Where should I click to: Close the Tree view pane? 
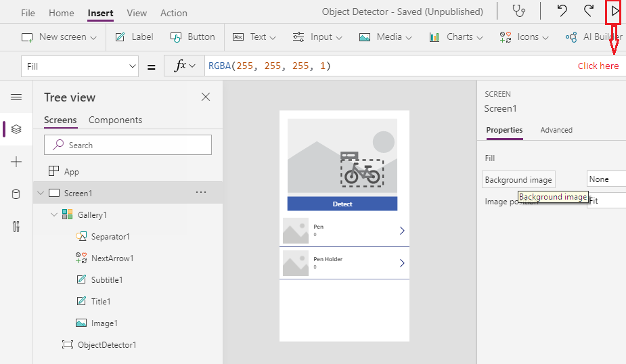[206, 97]
